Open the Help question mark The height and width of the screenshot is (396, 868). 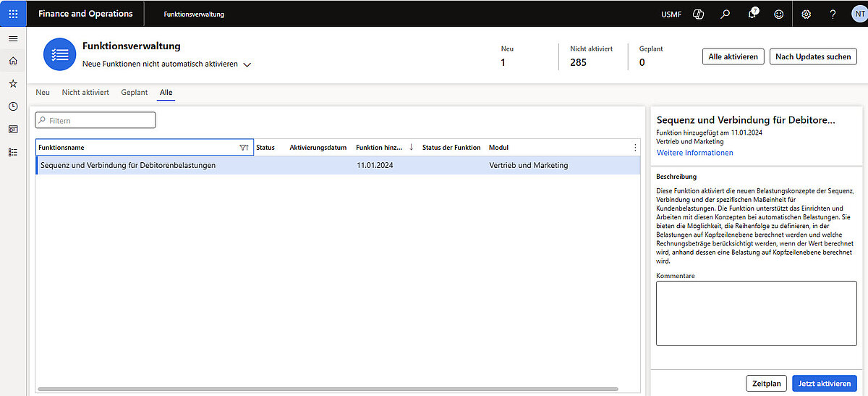(833, 14)
